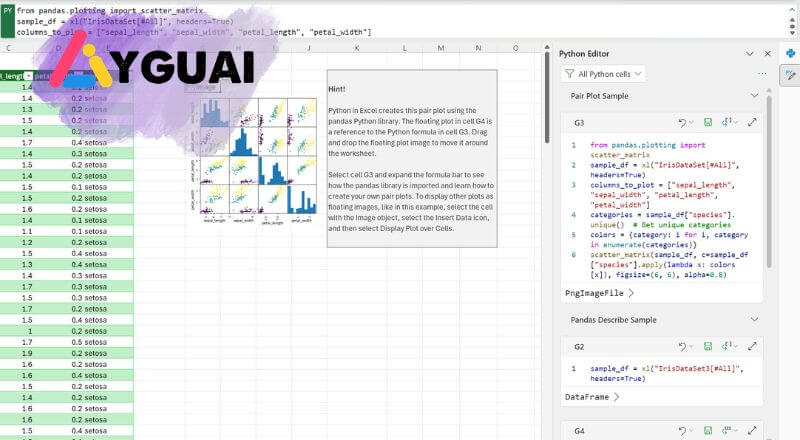
Task: Close the Python Editor pane
Action: tap(767, 54)
